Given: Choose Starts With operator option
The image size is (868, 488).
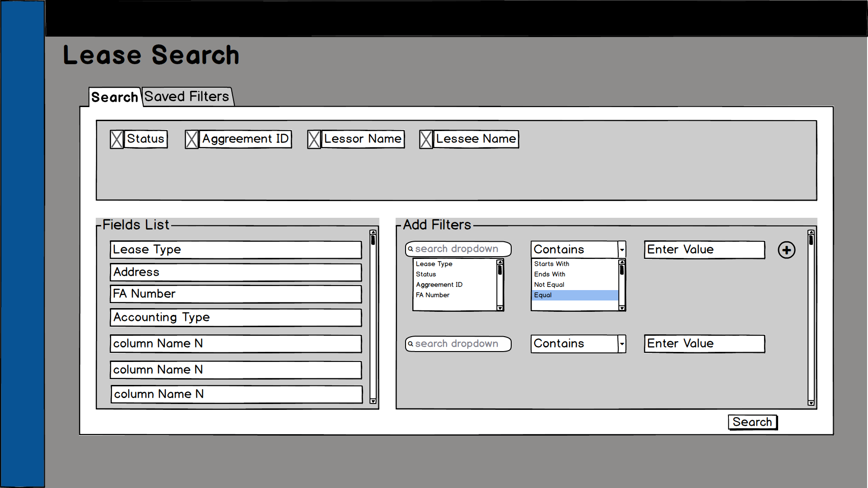Looking at the screenshot, I should [551, 264].
